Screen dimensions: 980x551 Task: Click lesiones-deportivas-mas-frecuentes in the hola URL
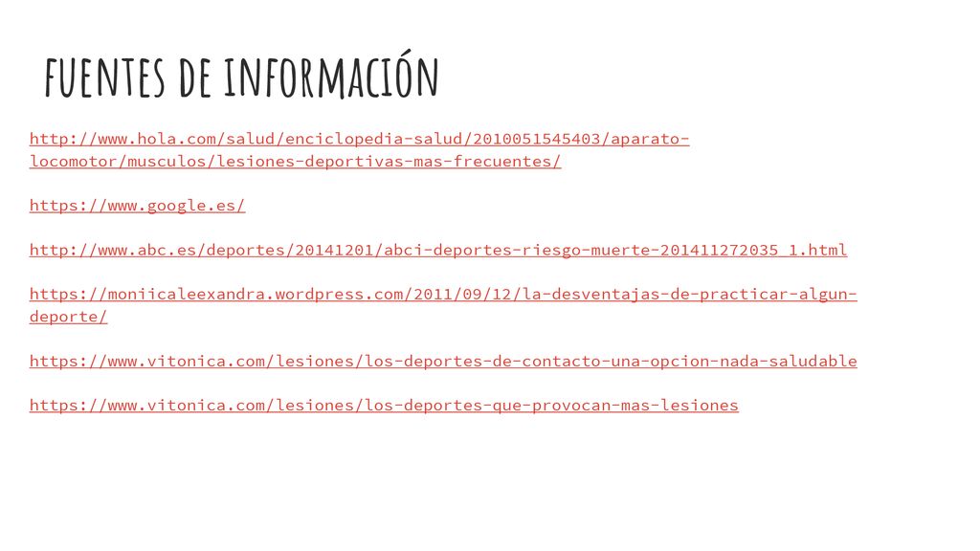pyautogui.click(x=384, y=161)
